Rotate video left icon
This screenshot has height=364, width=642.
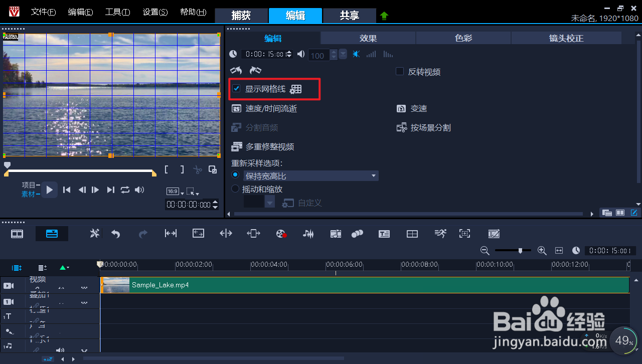click(x=236, y=71)
